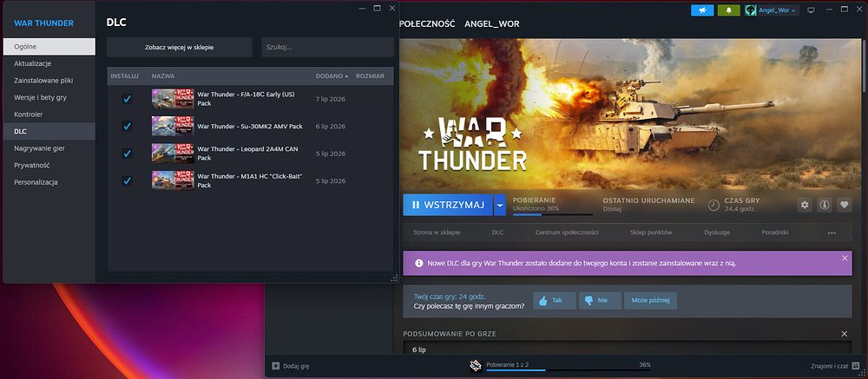Click the War Thunder download icon in bottom bar
This screenshot has height=379, width=868.
477,365
